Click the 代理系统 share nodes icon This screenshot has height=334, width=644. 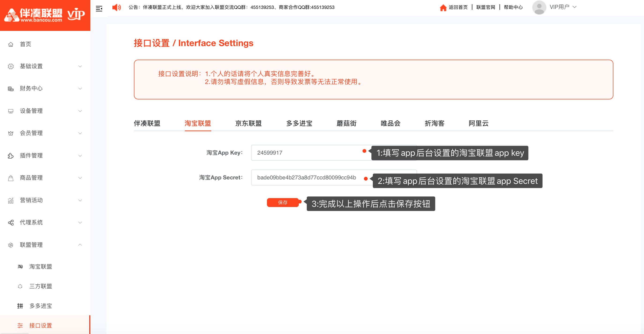pos(11,223)
